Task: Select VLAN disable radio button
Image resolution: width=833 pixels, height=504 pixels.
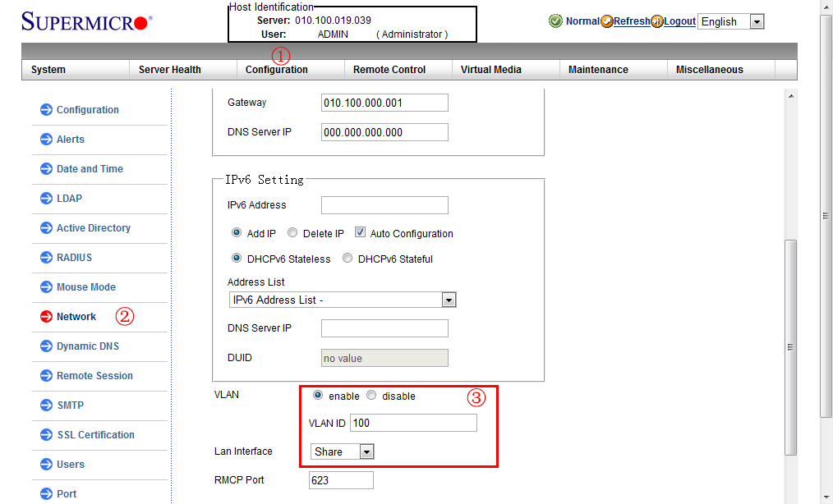Action: [x=371, y=395]
